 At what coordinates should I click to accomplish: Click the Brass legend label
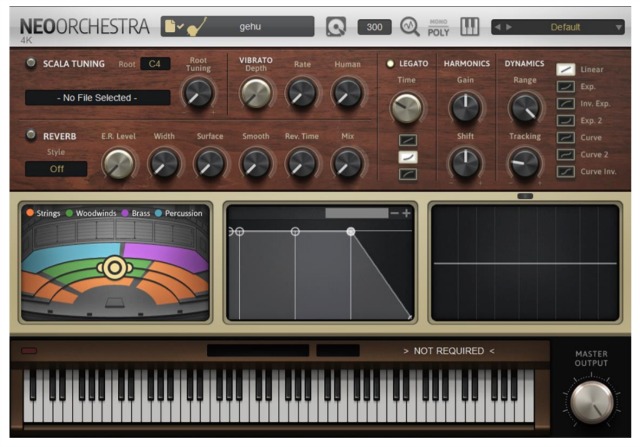point(141,213)
